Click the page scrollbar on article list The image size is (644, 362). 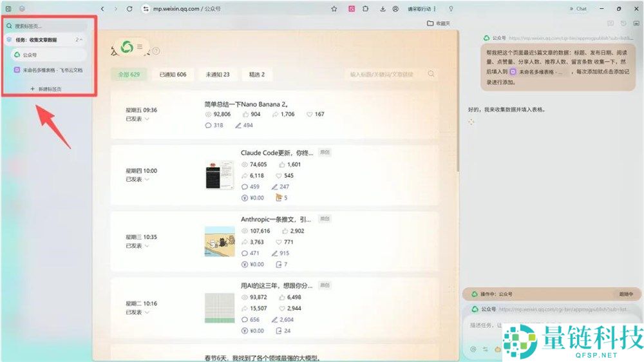click(x=457, y=102)
